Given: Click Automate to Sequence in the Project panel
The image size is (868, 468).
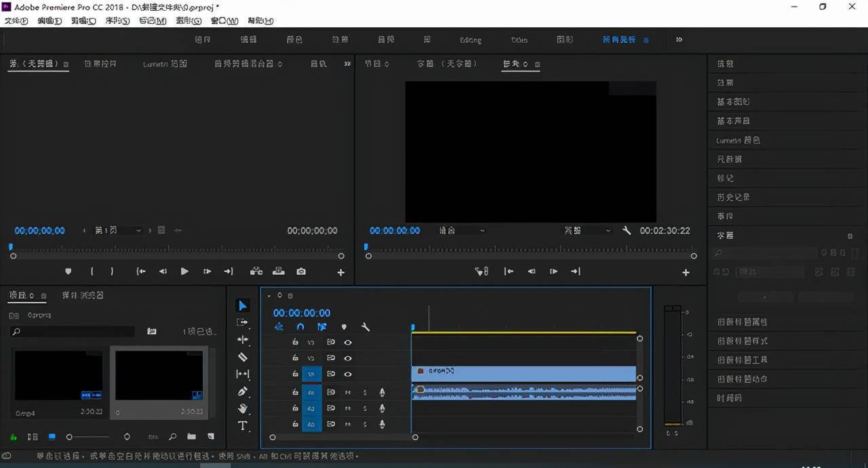Looking at the screenshot, I should (153, 437).
